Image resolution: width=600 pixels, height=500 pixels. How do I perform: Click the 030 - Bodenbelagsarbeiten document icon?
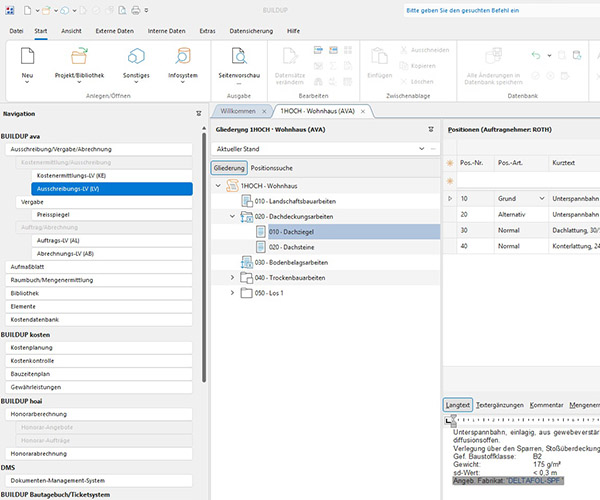click(x=247, y=262)
